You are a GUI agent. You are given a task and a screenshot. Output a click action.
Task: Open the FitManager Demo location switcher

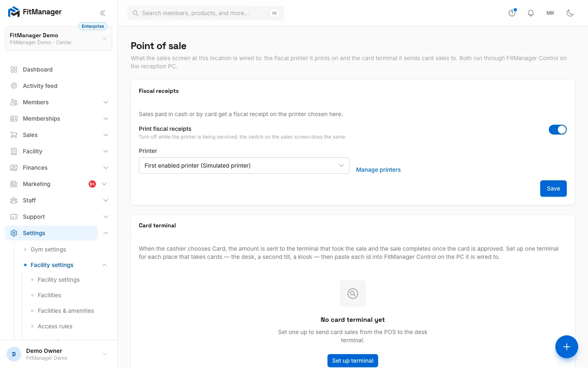pos(58,38)
